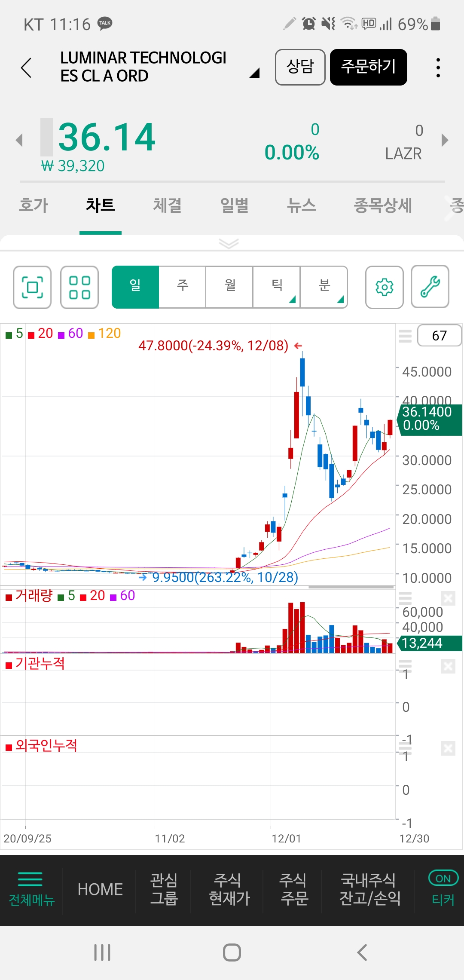Tap the 주문하기 order button
464x980 pixels.
click(369, 67)
